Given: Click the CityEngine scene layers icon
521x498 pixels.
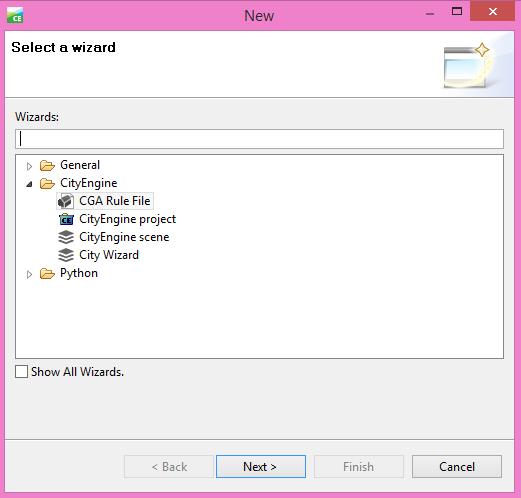Looking at the screenshot, I should tap(66, 237).
